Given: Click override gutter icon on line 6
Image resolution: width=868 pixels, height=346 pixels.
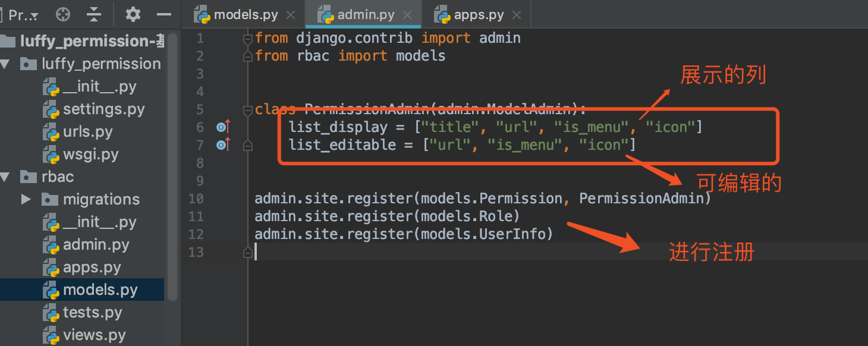Looking at the screenshot, I should point(223,127).
